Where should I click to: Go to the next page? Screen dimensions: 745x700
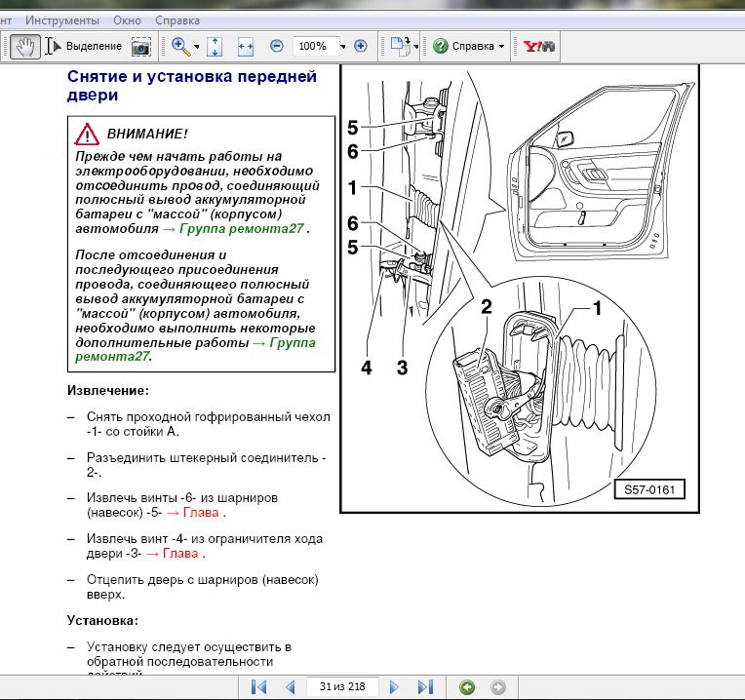(x=394, y=686)
